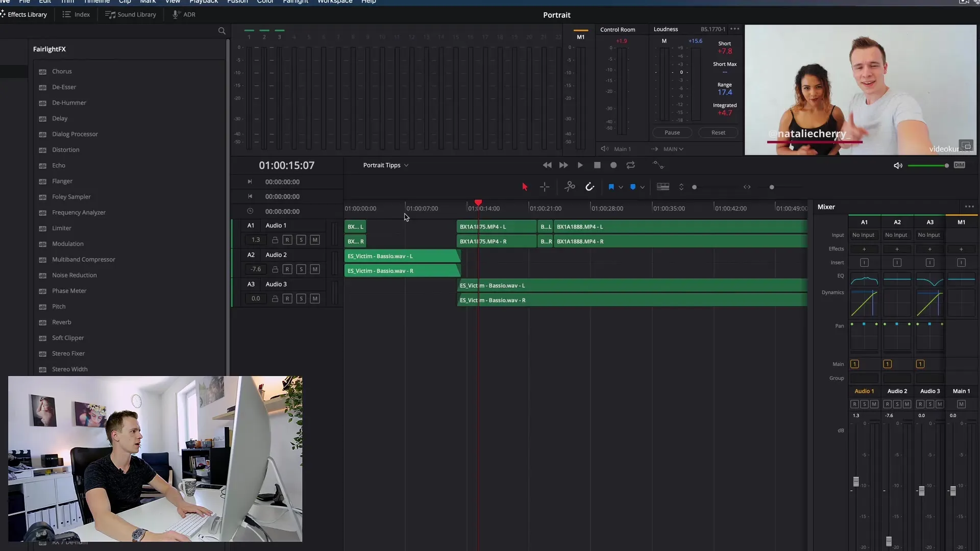Click the A2 insert button in mixer
Viewport: 980px width, 551px height.
[x=897, y=263]
